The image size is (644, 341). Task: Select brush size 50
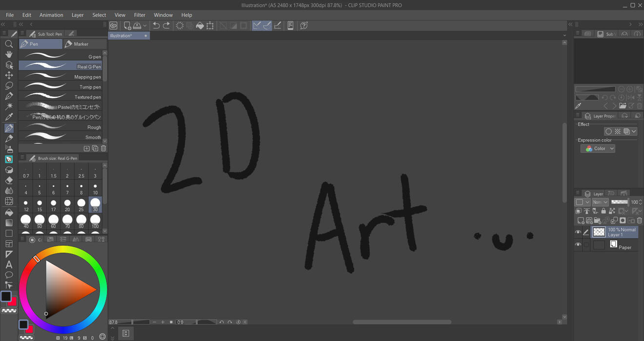click(x=40, y=221)
